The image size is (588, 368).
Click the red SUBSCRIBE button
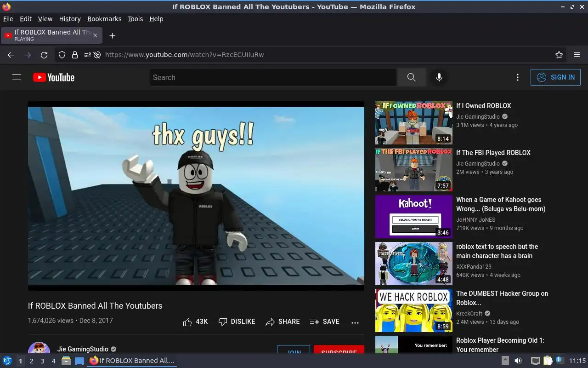(x=339, y=350)
